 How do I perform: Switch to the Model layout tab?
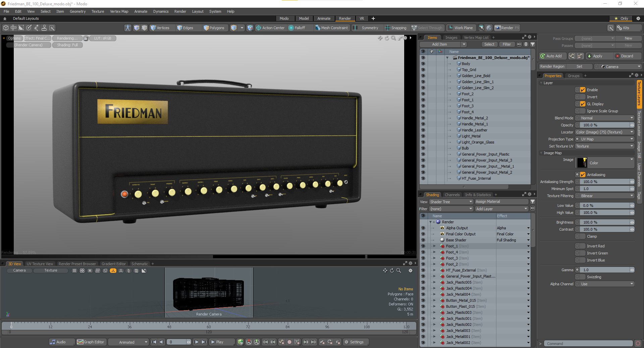pyautogui.click(x=304, y=18)
